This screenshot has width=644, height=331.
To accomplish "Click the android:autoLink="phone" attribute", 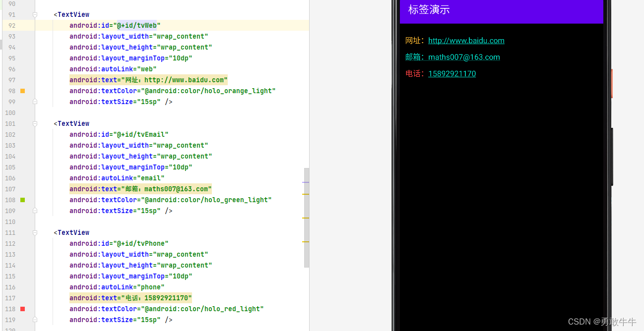I will [x=117, y=287].
